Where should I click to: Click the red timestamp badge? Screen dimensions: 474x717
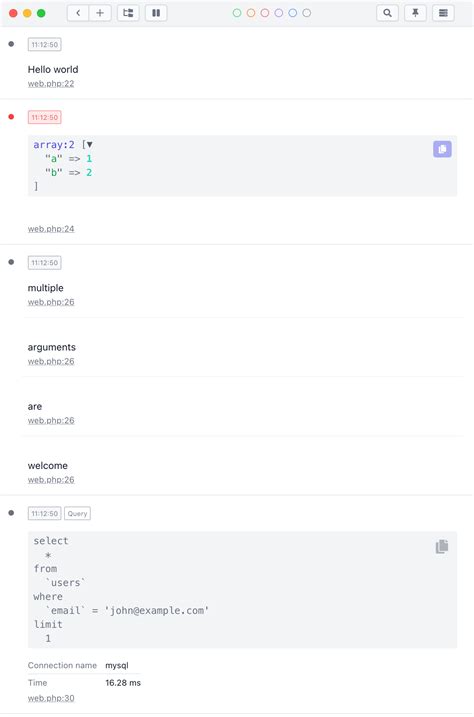[x=44, y=117]
